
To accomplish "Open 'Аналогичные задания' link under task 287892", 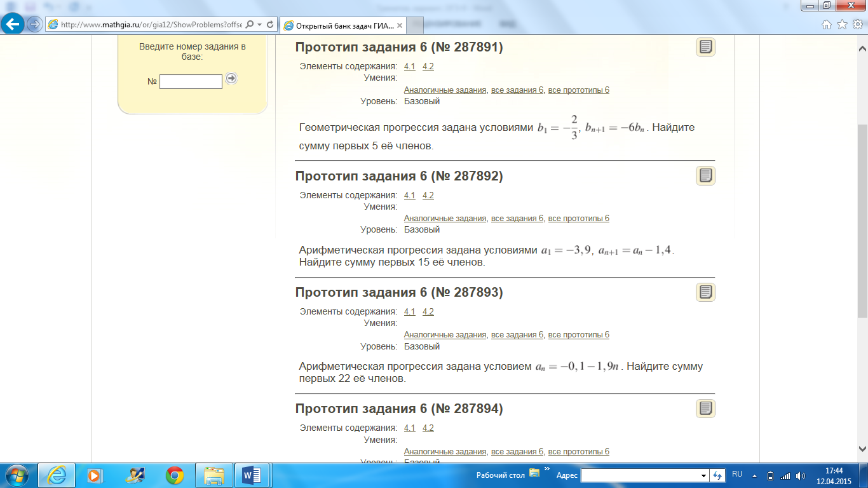I will click(x=445, y=219).
